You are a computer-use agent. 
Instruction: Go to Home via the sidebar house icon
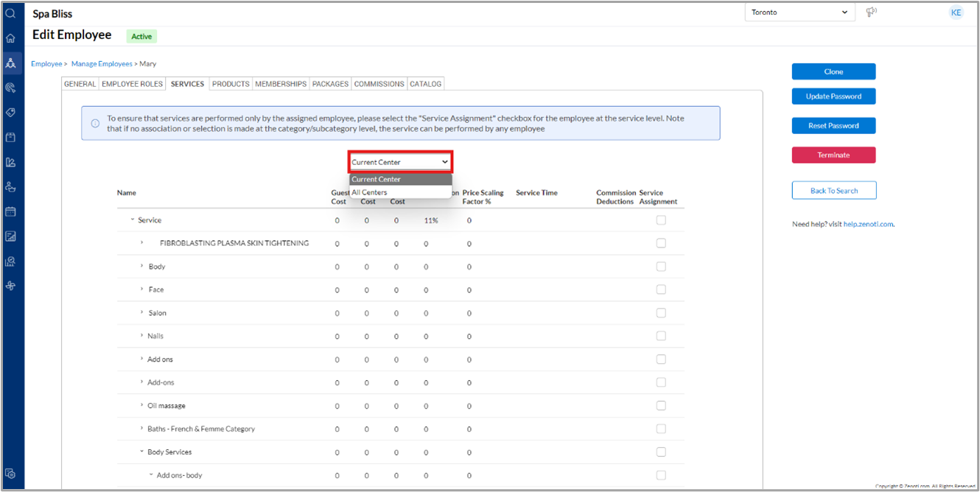click(10, 38)
